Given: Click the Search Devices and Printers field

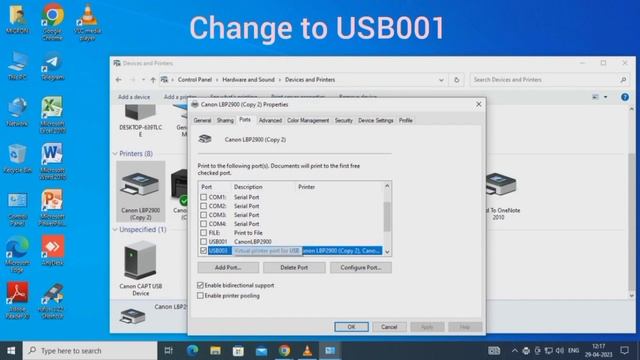Looking at the screenshot, I should pyautogui.click(x=549, y=80).
